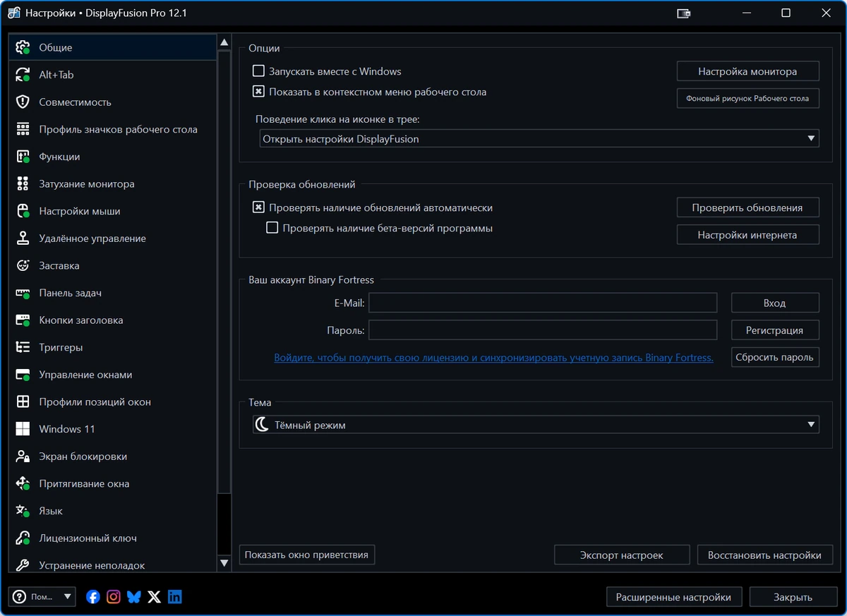This screenshot has height=616, width=847.
Task: Click the title bar monitor icon left of minimize
Action: tap(683, 13)
